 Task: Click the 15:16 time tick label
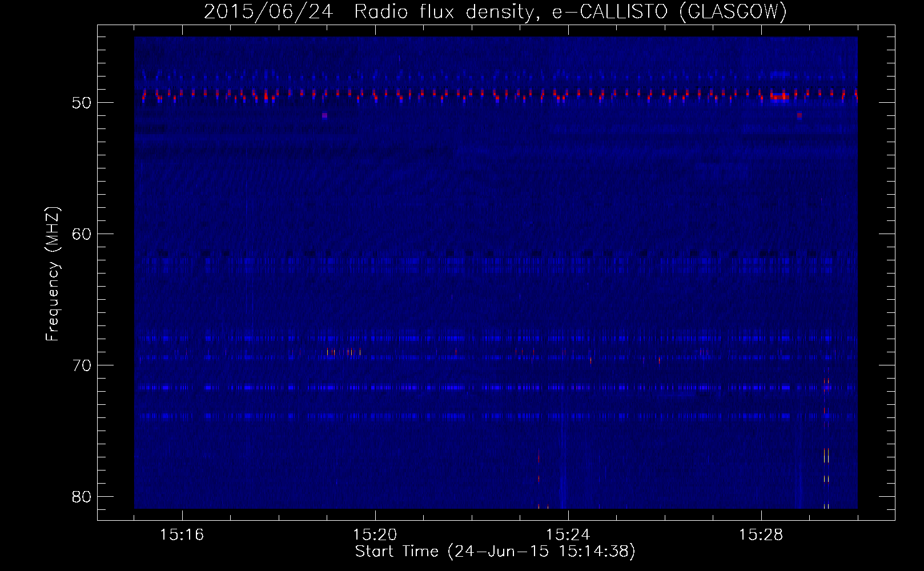pos(182,535)
